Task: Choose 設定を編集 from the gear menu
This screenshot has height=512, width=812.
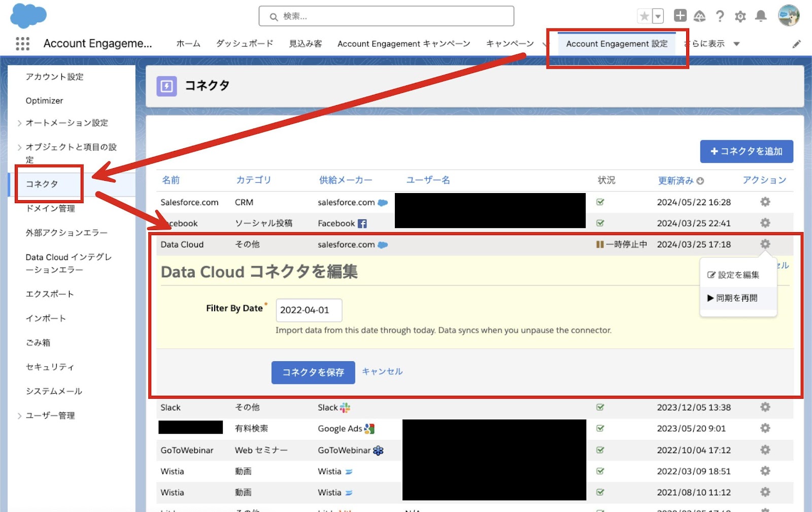Action: [x=733, y=275]
